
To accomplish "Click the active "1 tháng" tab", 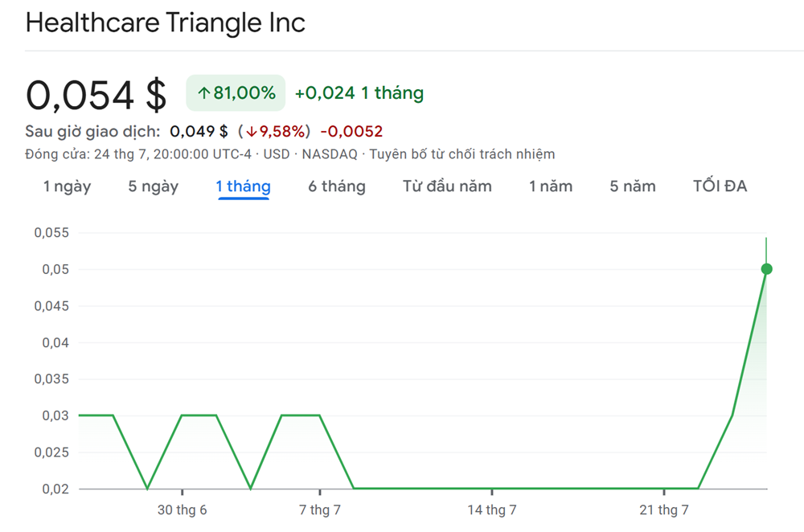I will pyautogui.click(x=243, y=186).
